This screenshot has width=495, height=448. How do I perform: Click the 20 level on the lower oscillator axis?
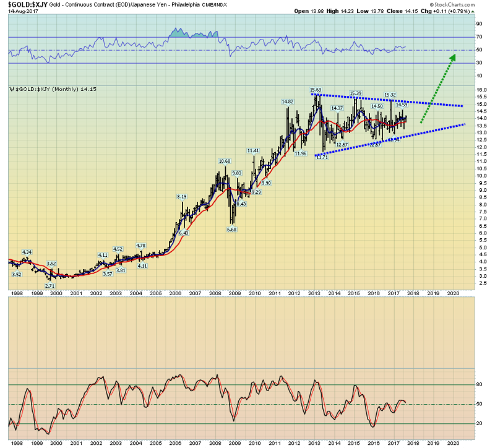point(479,424)
